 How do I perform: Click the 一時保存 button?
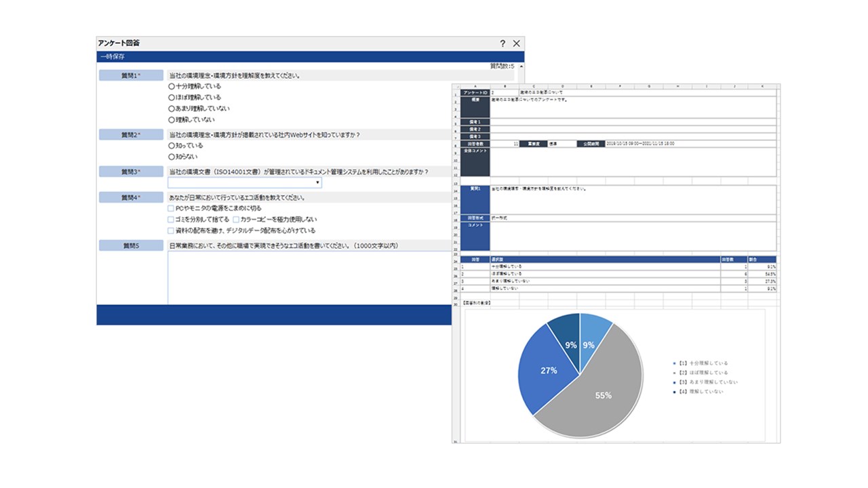pos(111,57)
